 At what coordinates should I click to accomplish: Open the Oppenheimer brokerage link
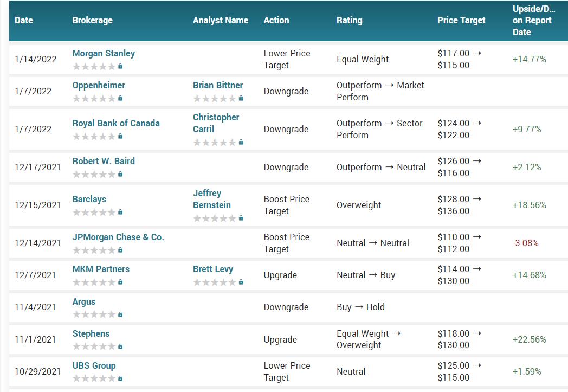99,85
